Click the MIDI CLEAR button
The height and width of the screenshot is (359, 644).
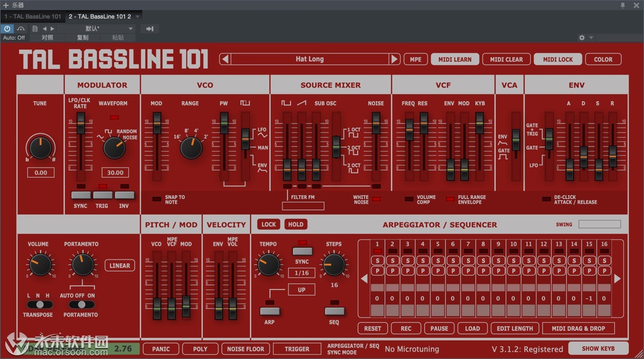507,59
